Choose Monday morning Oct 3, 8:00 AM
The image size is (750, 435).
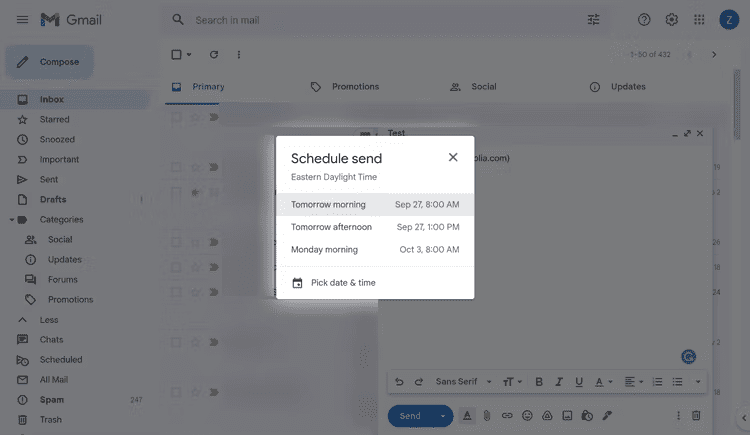coord(375,249)
